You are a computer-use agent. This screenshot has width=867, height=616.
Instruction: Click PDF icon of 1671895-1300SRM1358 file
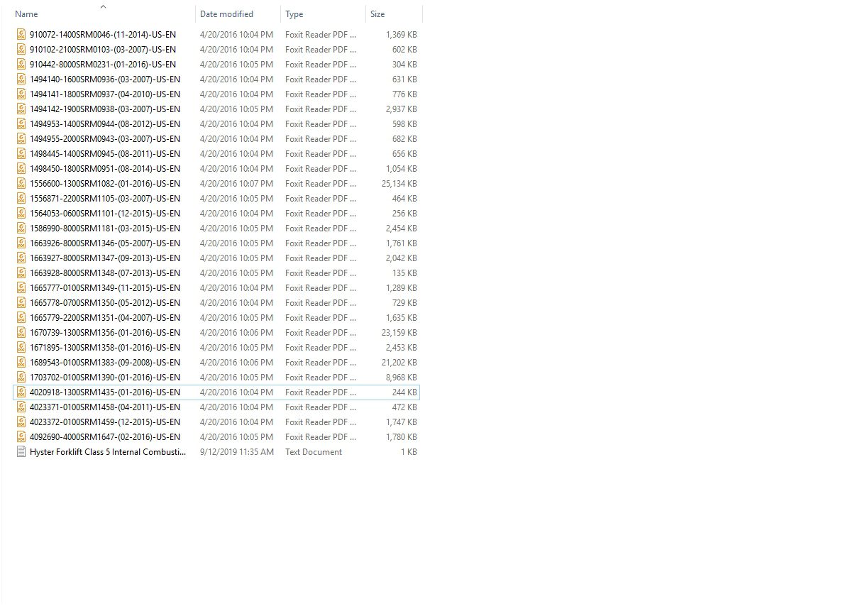coord(21,347)
